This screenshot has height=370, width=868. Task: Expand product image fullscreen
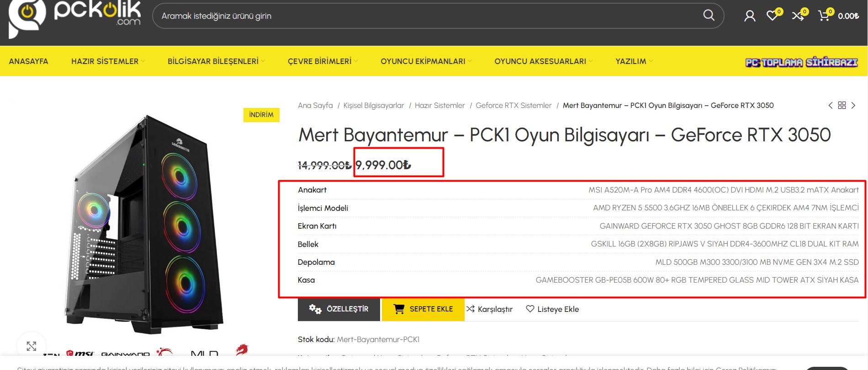point(32,346)
